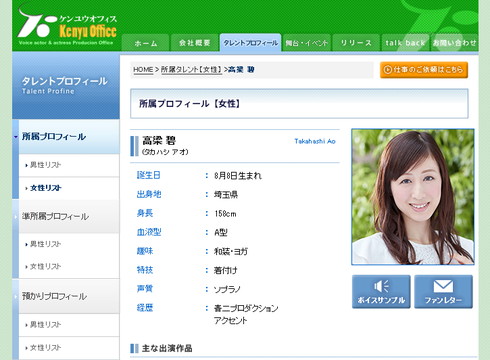Select the タレントプロフィール tab

coord(251,43)
